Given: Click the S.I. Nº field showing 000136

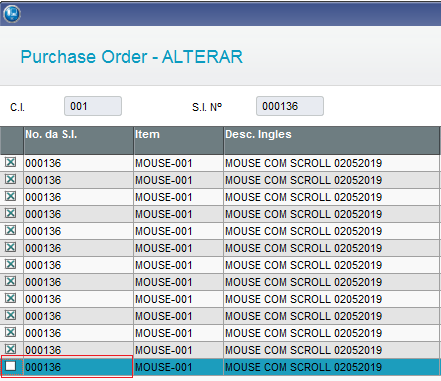Looking at the screenshot, I should [x=290, y=106].
